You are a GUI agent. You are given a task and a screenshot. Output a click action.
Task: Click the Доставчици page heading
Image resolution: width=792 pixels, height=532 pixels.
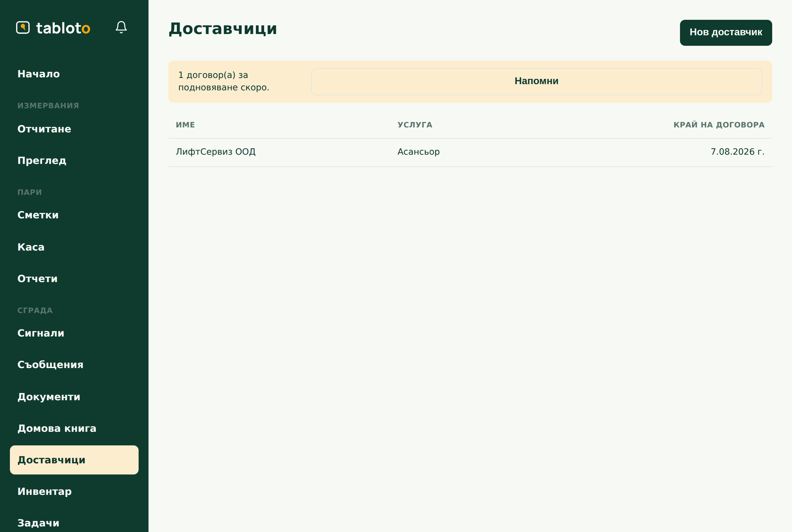(x=223, y=29)
